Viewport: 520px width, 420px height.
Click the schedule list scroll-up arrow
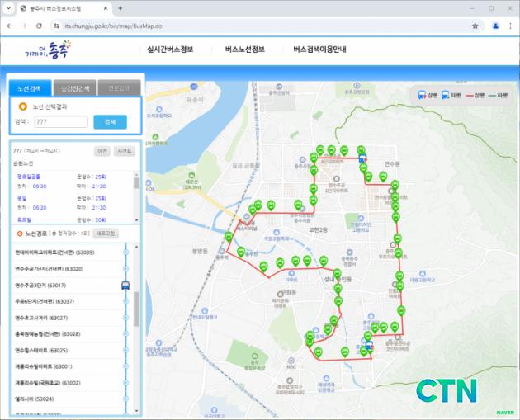[x=136, y=174]
